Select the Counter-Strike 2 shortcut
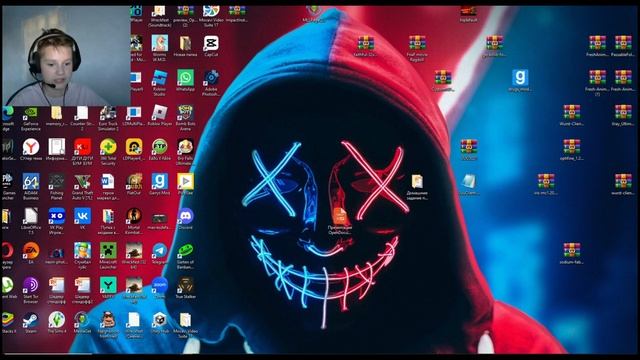The image size is (640, 360). click(82, 113)
